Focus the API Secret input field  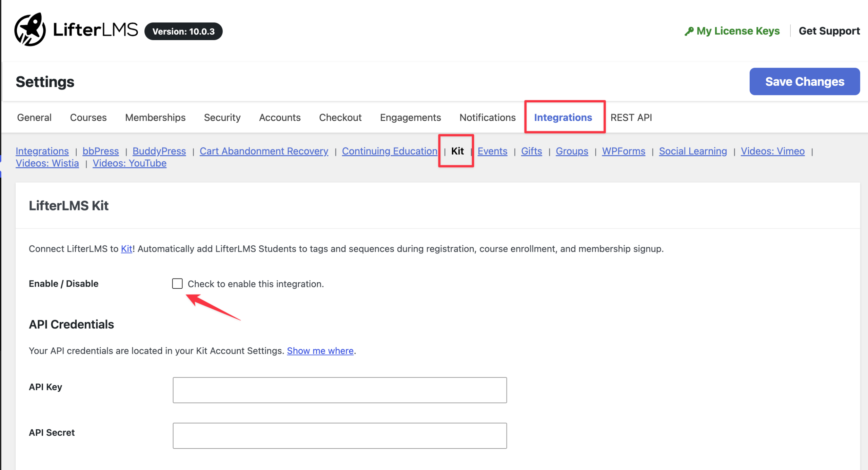click(x=340, y=435)
